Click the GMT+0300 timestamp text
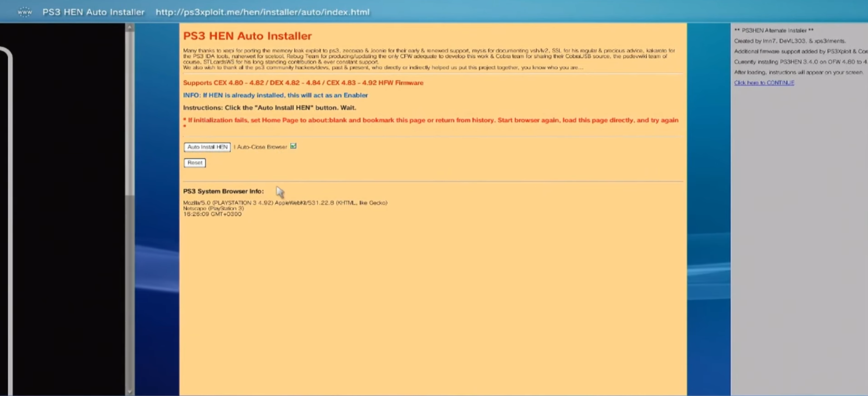Image resolution: width=868 pixels, height=396 pixels. 212,214
